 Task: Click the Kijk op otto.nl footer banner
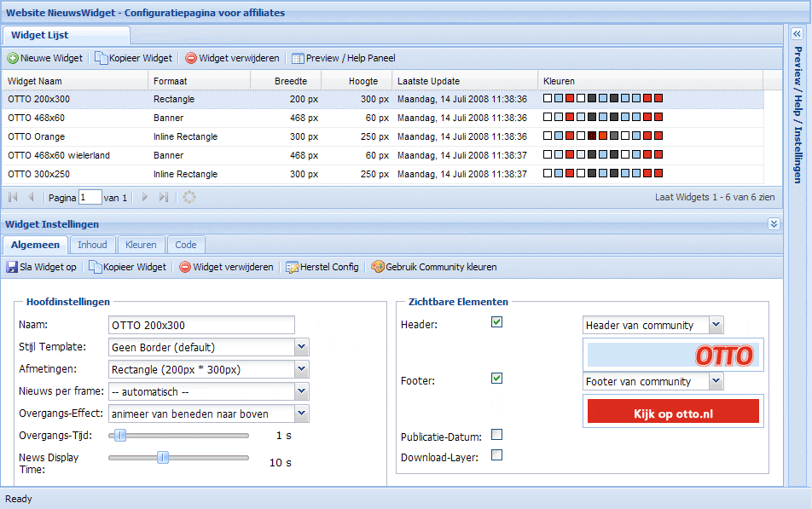pos(672,412)
